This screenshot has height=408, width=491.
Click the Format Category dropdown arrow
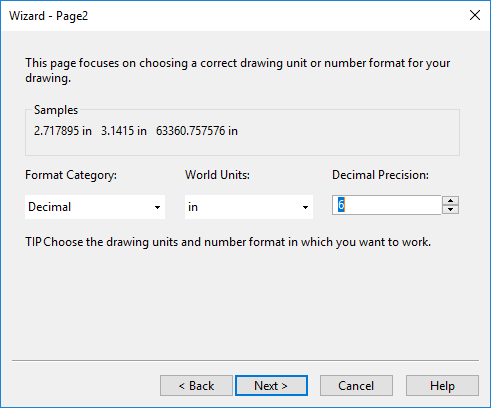coord(157,207)
